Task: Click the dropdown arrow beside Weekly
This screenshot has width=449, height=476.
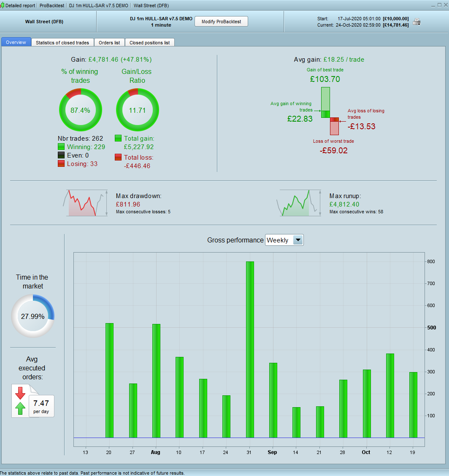Action: [298, 240]
